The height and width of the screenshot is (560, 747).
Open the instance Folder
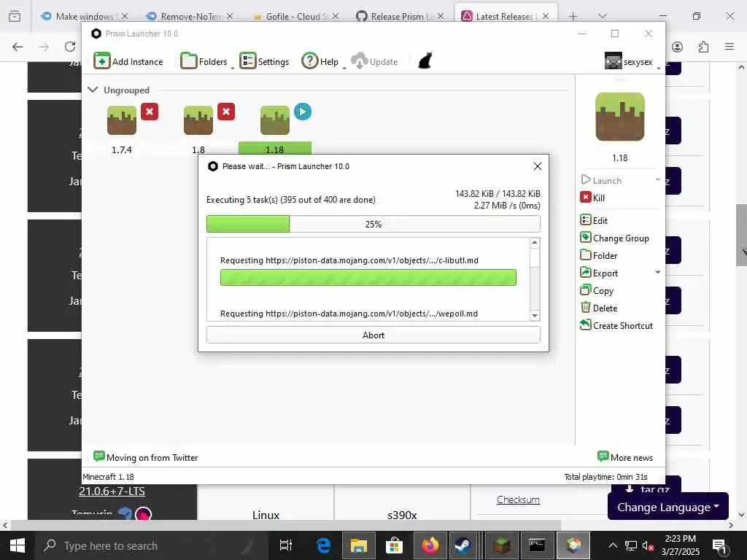(599, 256)
